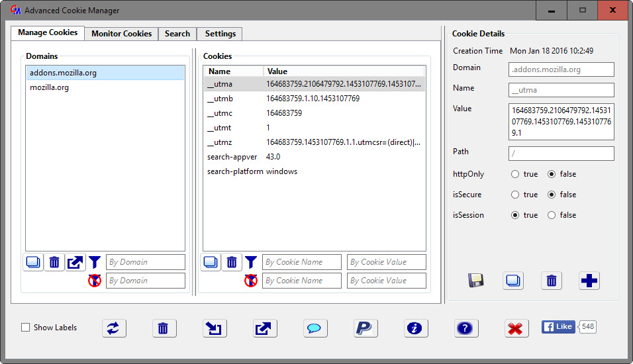Click PayPal donate icon
Viewport: 633px width, 364px height.
pyautogui.click(x=365, y=328)
